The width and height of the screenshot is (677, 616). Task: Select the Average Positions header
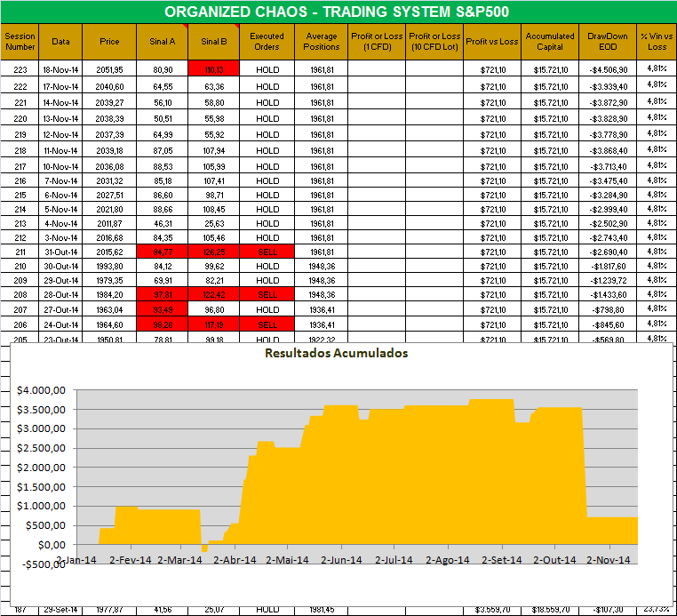tap(322, 42)
